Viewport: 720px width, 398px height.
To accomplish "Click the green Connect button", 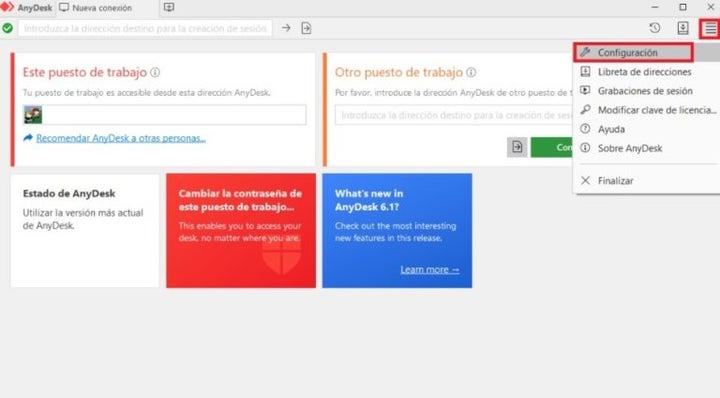I will click(551, 147).
